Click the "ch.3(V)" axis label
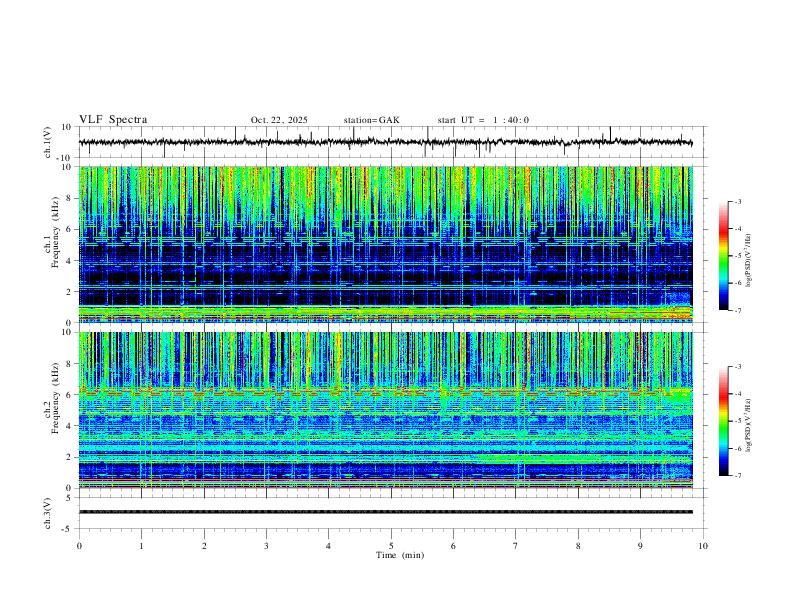Viewport: 792px width, 612px height. coord(48,514)
